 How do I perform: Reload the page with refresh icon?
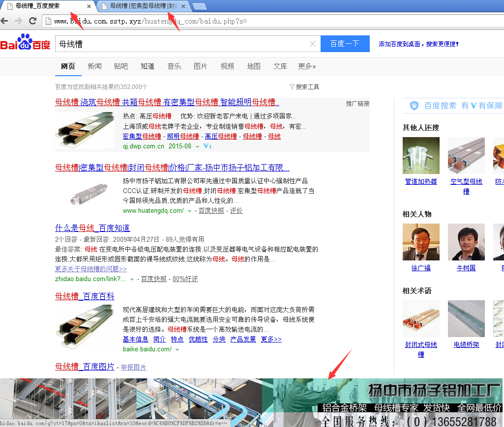tap(32, 21)
